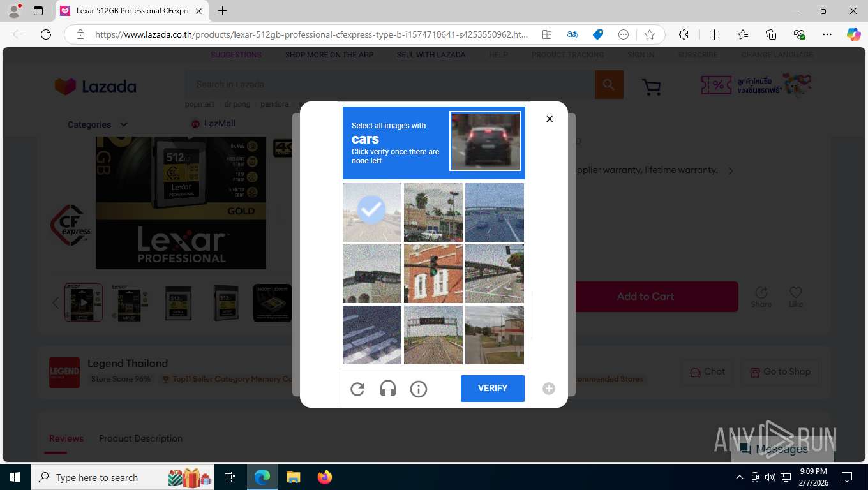Click the translate page icon in address bar

[572, 34]
